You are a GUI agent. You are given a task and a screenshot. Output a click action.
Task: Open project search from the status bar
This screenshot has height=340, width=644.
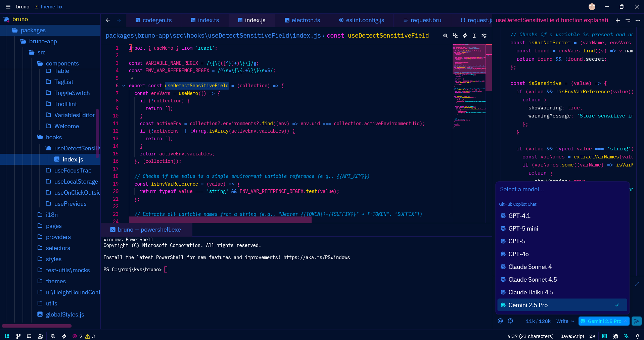click(53, 336)
